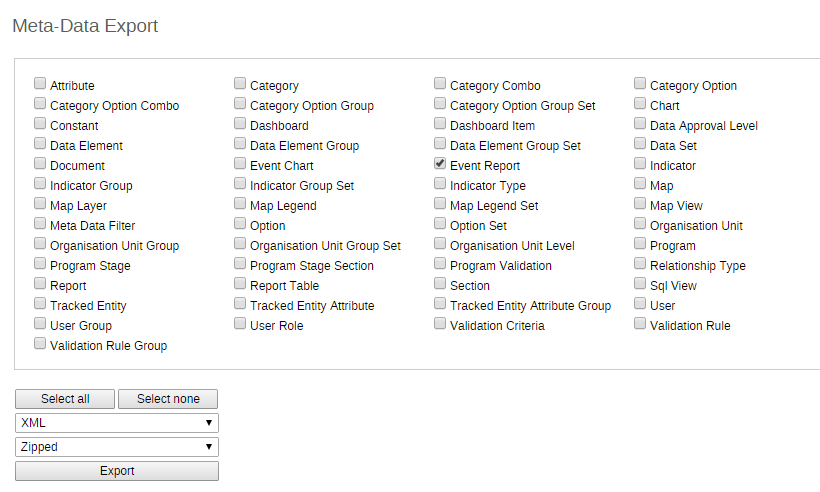This screenshot has width=820, height=492.
Task: Tick the Data Set checkbox
Action: tap(640, 144)
